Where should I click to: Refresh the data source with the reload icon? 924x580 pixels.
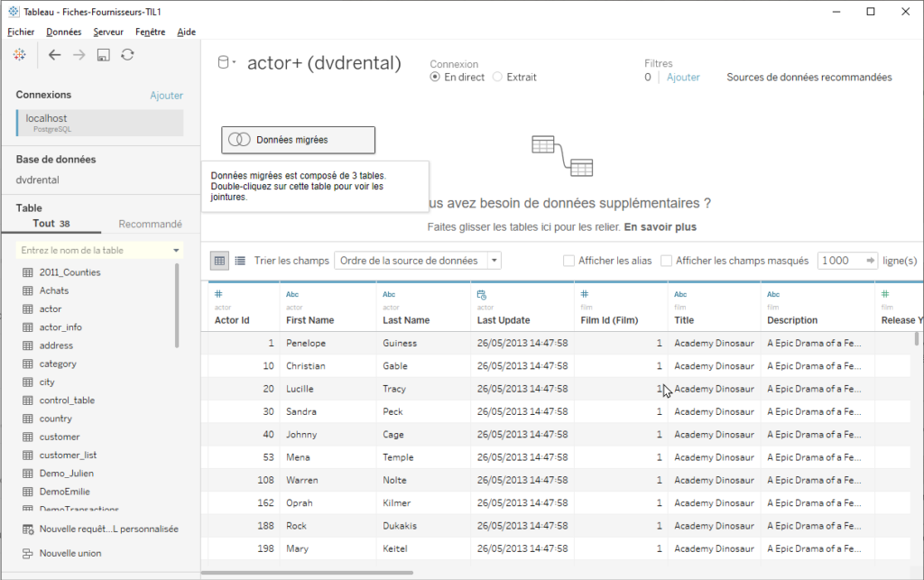[127, 55]
